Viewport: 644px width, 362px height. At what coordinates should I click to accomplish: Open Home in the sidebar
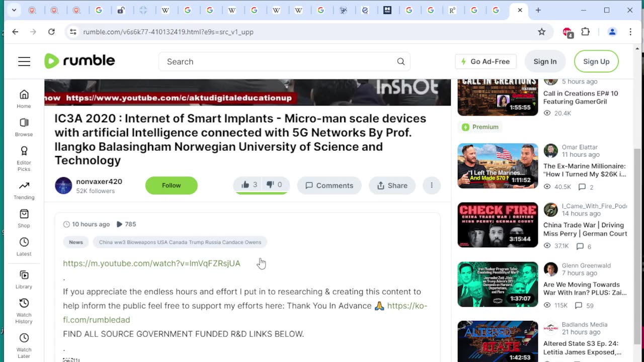(24, 99)
